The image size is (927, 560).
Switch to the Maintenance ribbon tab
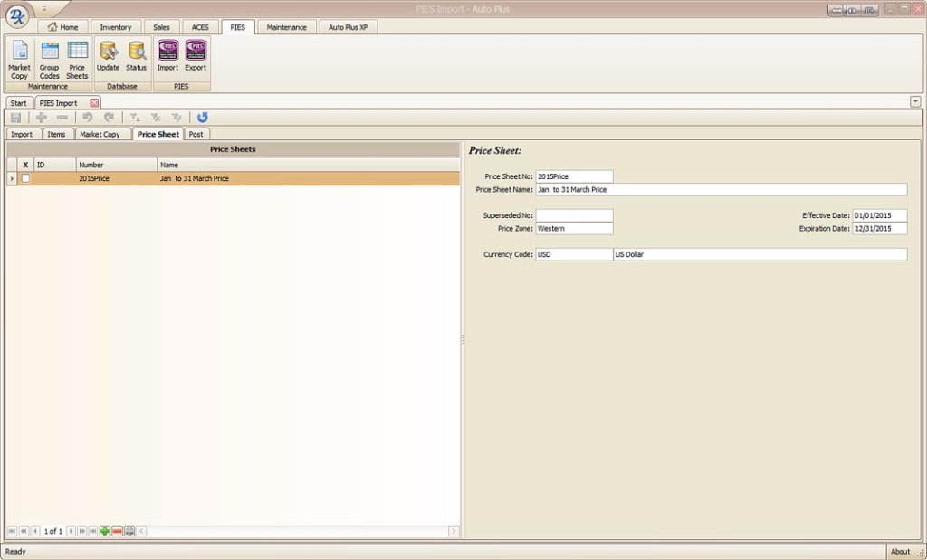click(x=287, y=27)
